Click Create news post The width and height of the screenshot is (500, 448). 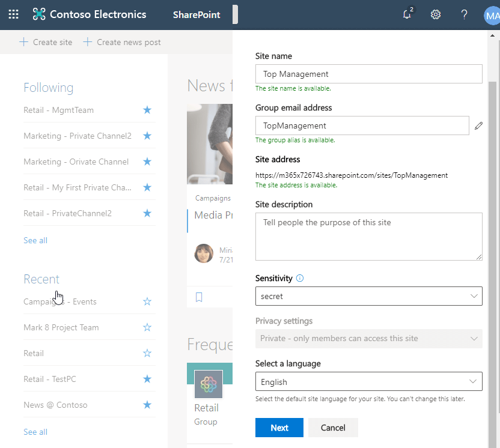coord(122,42)
